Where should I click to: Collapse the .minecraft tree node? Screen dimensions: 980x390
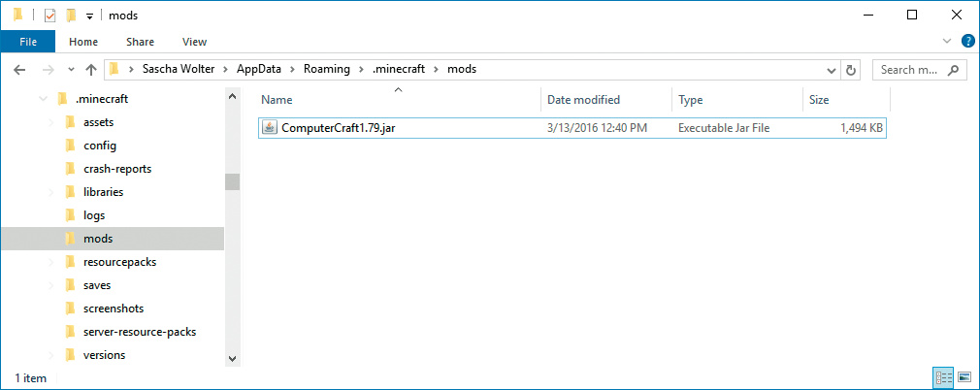(43, 99)
